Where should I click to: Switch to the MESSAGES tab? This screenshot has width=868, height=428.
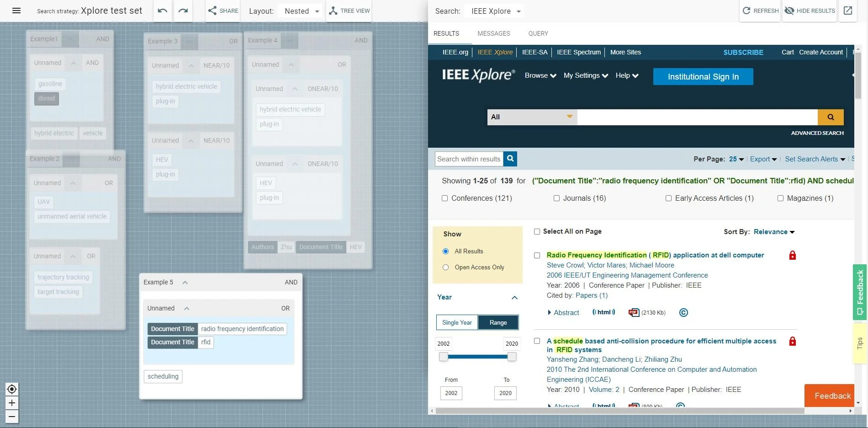tap(494, 33)
